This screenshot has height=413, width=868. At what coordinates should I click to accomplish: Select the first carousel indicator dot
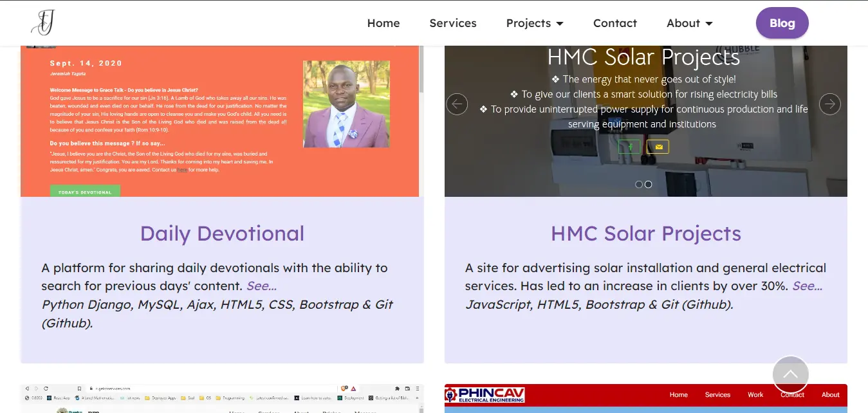pyautogui.click(x=639, y=184)
